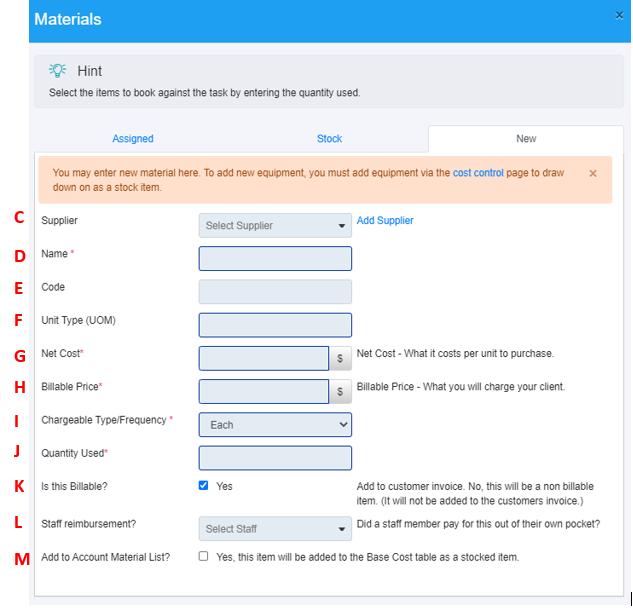The height and width of the screenshot is (609, 633).
Task: Click the lightbulb Hint icon
Action: coord(58,71)
